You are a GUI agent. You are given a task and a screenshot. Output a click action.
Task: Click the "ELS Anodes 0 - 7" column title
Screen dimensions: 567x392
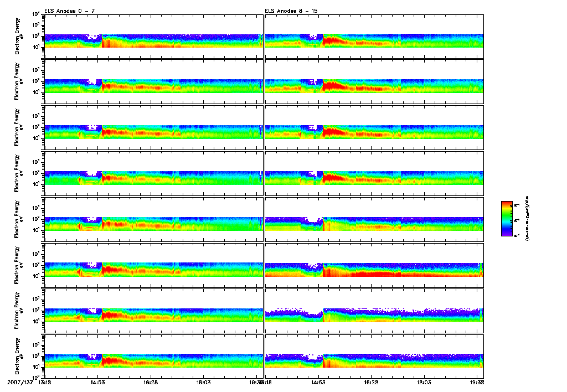coord(69,11)
